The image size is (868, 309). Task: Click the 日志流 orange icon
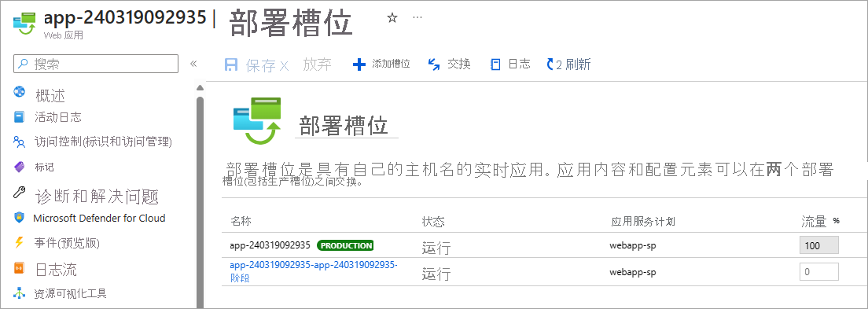click(20, 268)
